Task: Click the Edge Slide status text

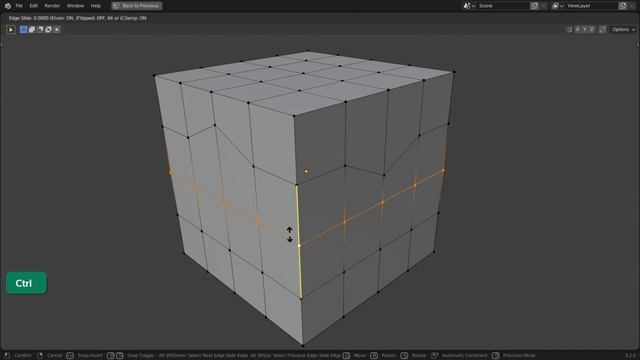Action: coord(78,18)
